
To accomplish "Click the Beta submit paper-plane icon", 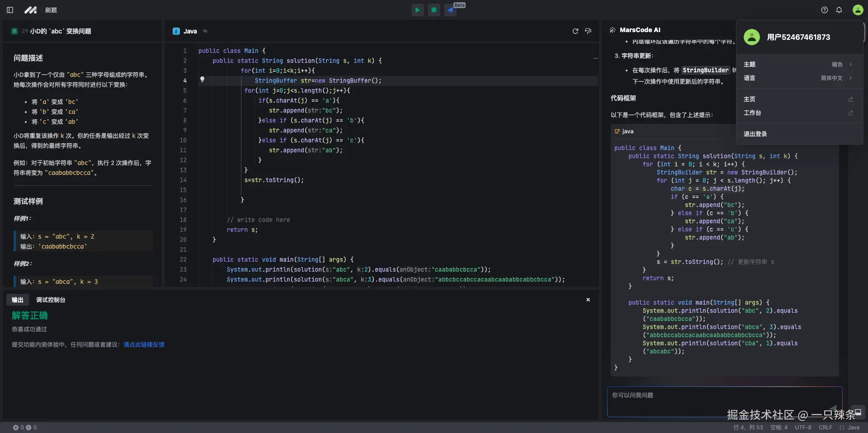I will 450,10.
